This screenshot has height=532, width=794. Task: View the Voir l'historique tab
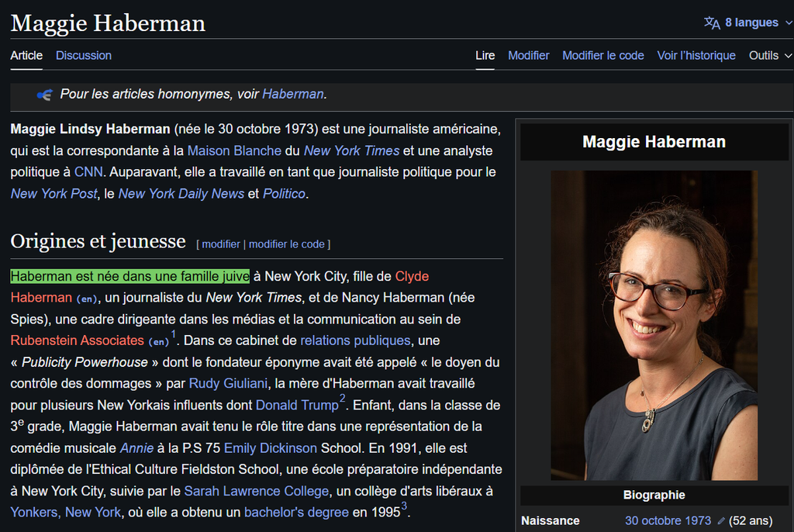click(696, 55)
